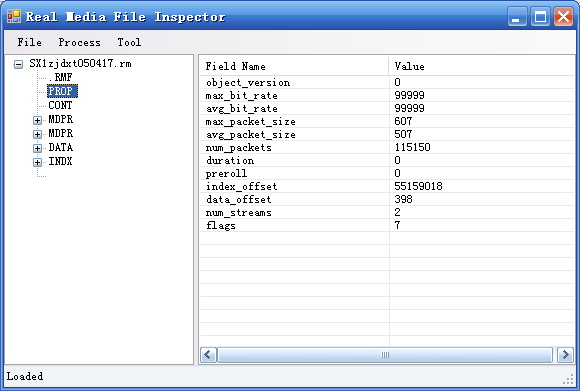Click the value 507

[403, 134]
